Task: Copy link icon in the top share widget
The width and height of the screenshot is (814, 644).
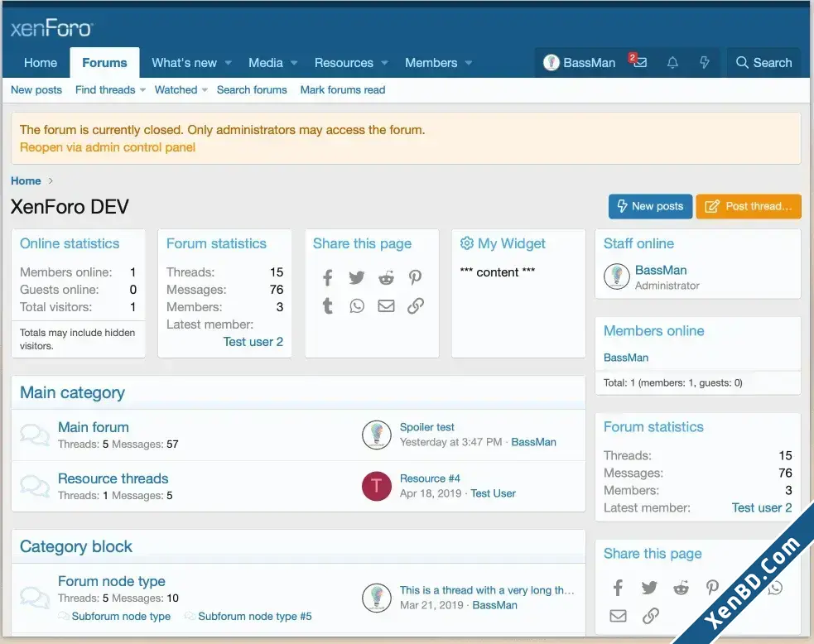Action: click(x=416, y=305)
